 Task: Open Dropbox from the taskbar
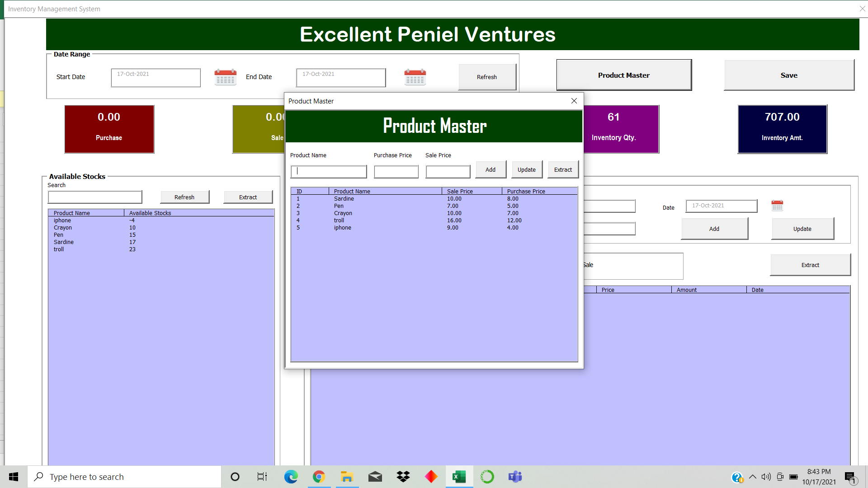click(403, 476)
